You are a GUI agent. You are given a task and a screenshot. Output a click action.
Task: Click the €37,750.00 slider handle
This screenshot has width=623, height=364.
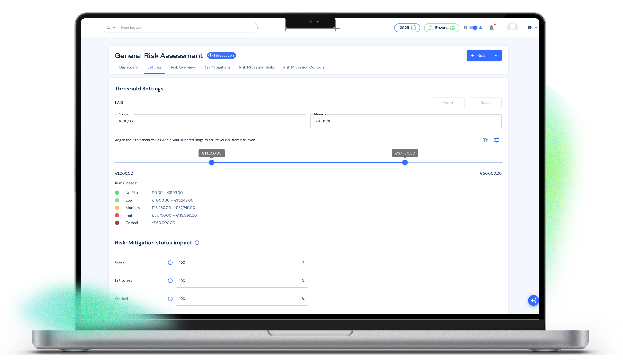pos(405,162)
